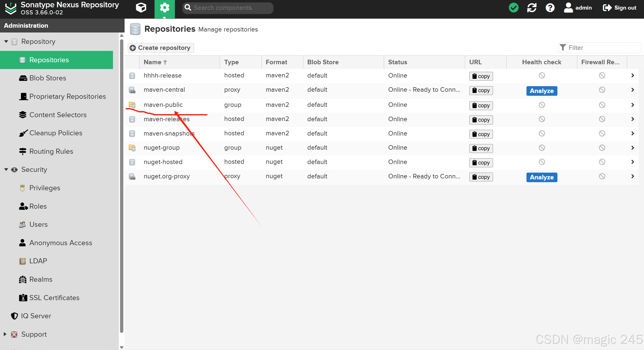Open the Administration gear icon
This screenshot has width=644, height=350.
pos(165,8)
